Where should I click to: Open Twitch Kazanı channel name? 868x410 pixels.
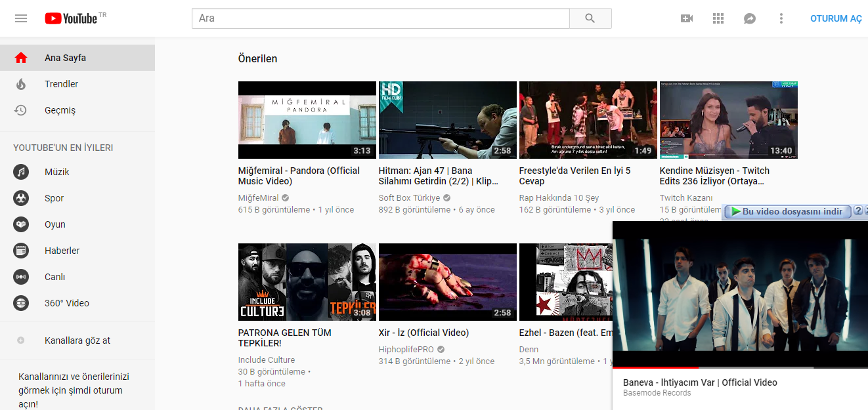tap(686, 197)
